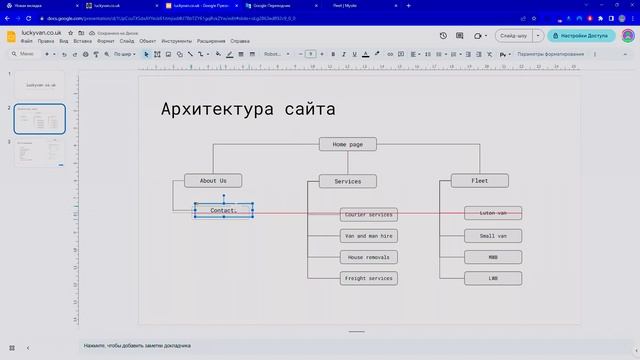Click the Google Slides home logo

coord(11,36)
